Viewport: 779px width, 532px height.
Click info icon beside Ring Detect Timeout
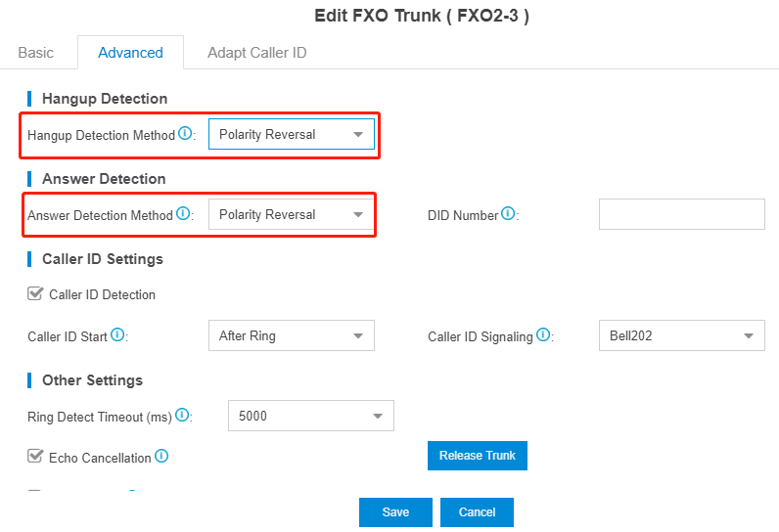click(182, 415)
